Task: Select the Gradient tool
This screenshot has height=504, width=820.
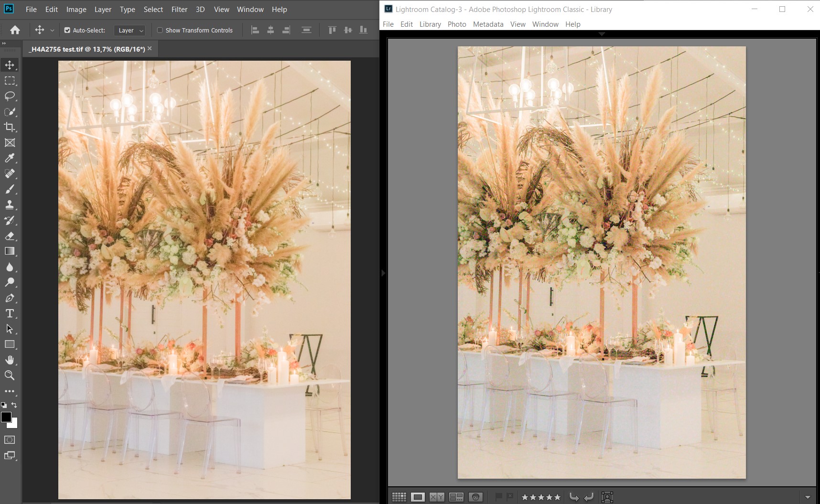Action: 10,251
